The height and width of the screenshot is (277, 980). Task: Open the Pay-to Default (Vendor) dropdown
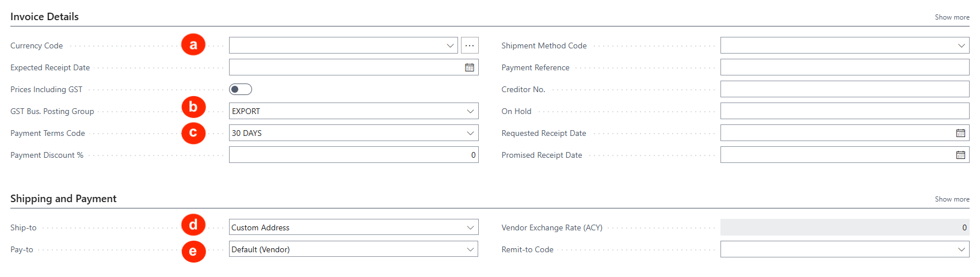(470, 249)
